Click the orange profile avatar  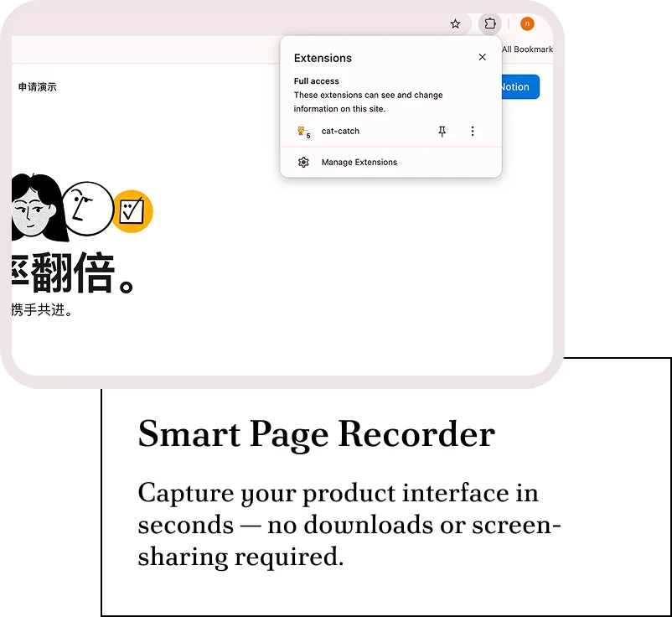[x=527, y=23]
